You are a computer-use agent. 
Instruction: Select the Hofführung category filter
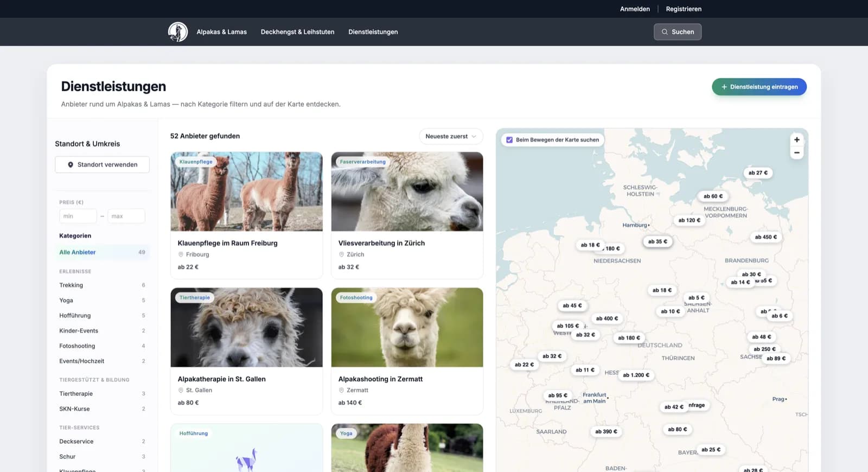click(x=102, y=316)
